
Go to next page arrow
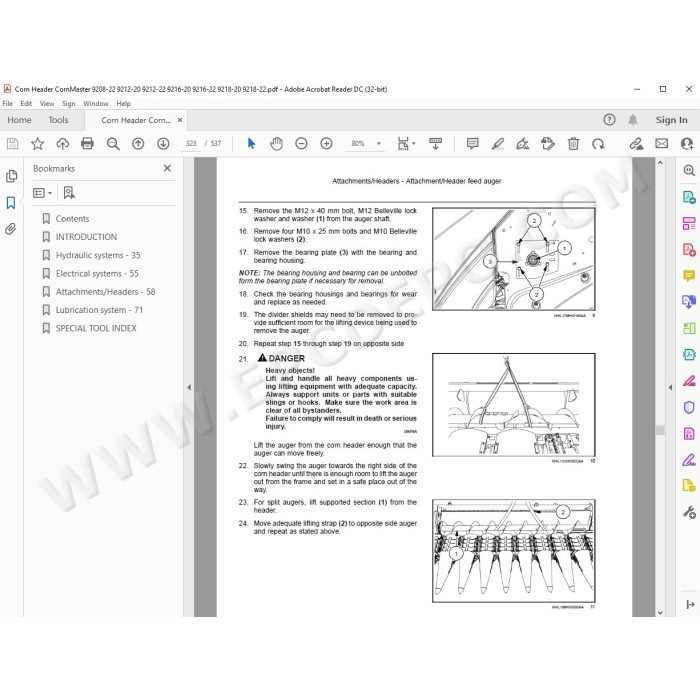[x=163, y=144]
